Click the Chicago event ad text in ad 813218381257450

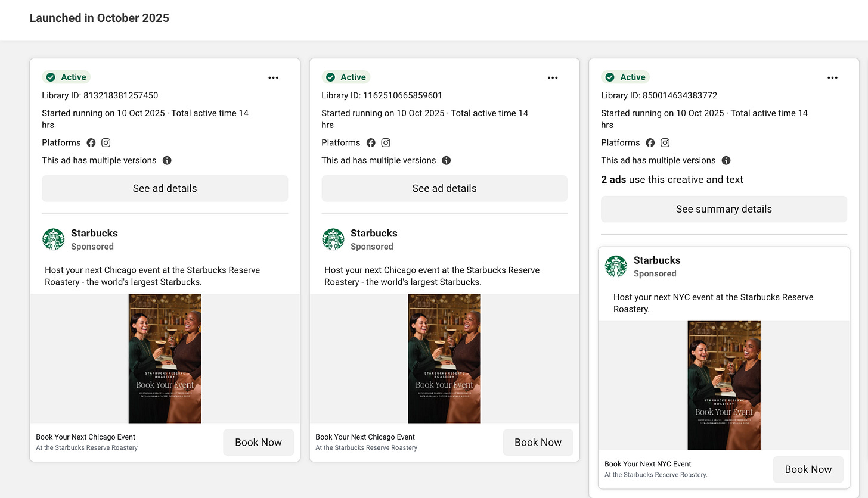[x=153, y=276]
